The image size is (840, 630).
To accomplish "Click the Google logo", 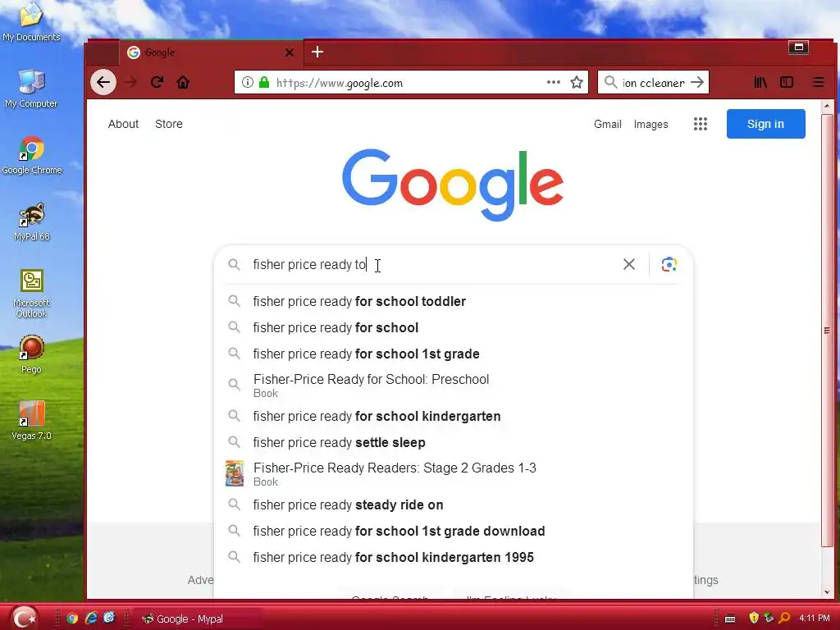I will click(x=453, y=185).
